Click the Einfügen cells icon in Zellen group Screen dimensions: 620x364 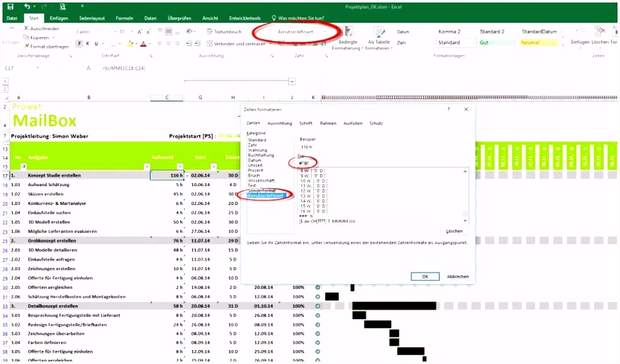pyautogui.click(x=580, y=32)
